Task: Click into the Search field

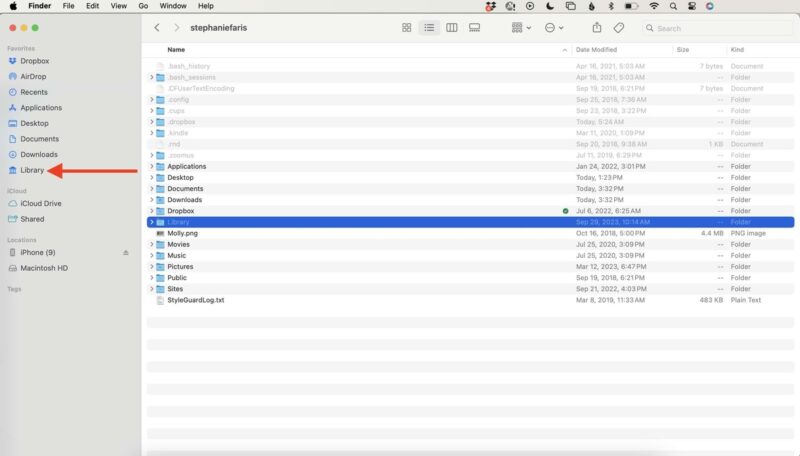Action: point(717,28)
